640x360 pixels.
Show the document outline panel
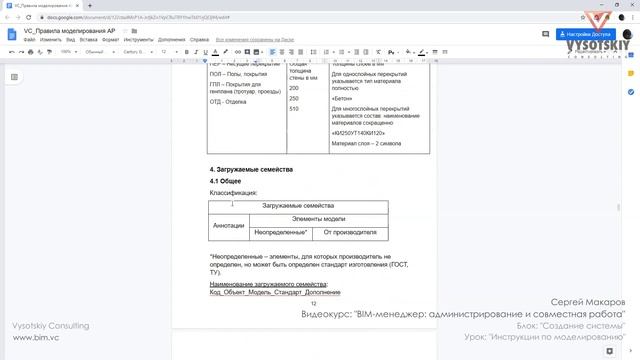(x=14, y=77)
